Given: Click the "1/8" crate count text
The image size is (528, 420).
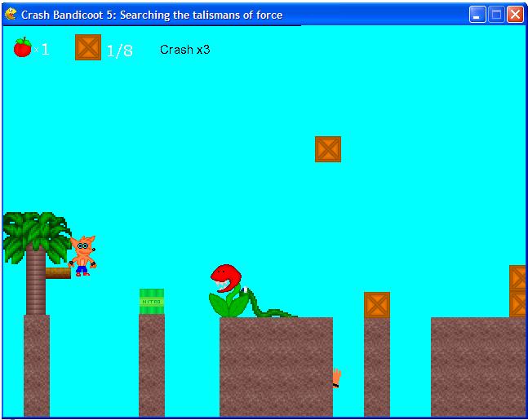Looking at the screenshot, I should click(x=119, y=51).
